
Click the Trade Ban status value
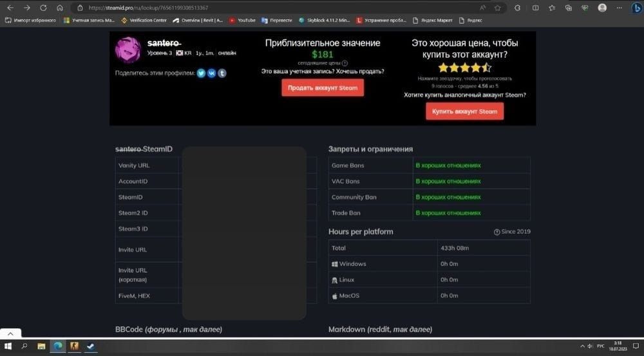(x=448, y=212)
